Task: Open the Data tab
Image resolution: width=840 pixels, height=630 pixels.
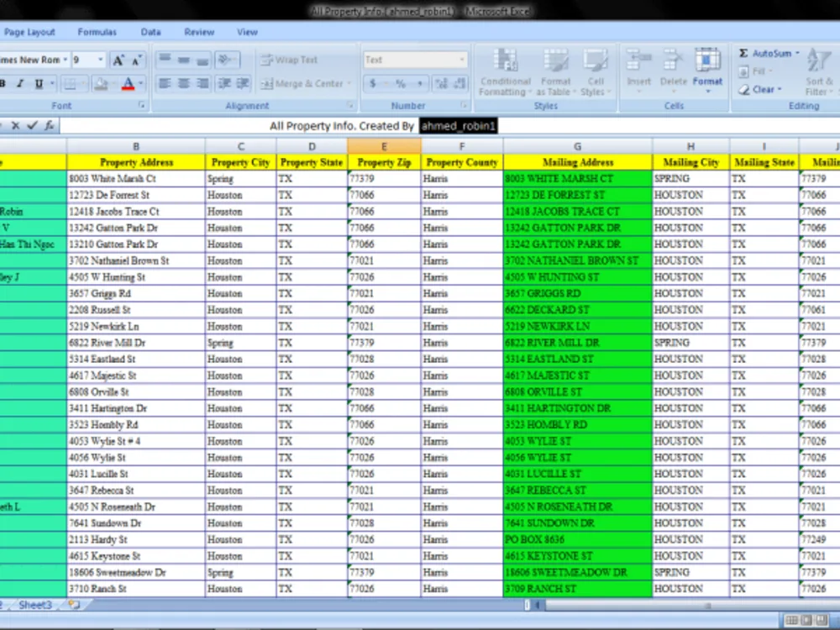Action: pos(150,32)
